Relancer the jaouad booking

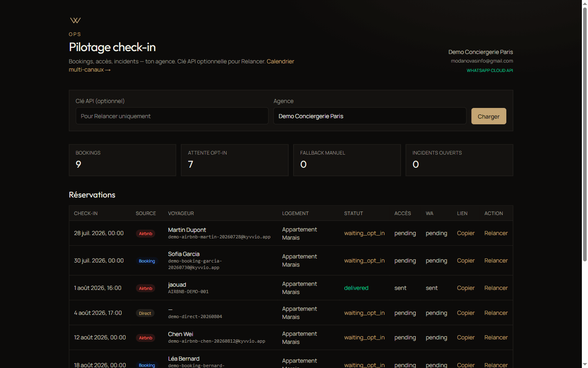(496, 288)
